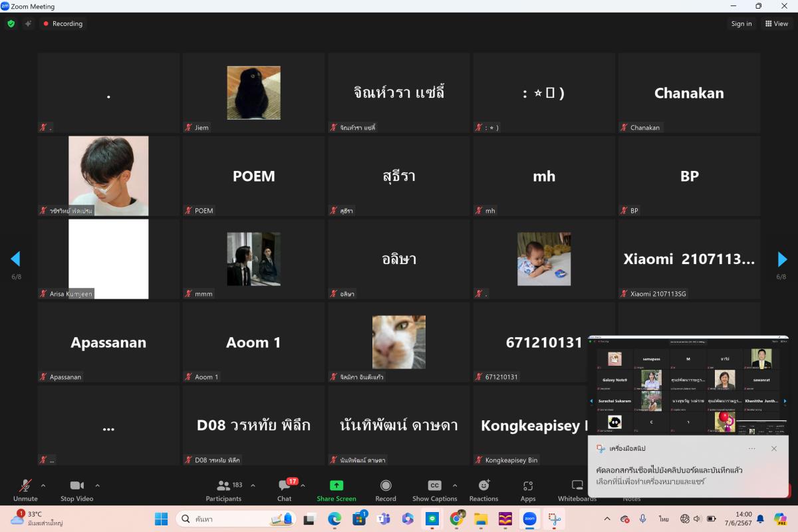The height and width of the screenshot is (532, 798).
Task: Open Zoom icon on the taskbar
Action: pos(529,519)
